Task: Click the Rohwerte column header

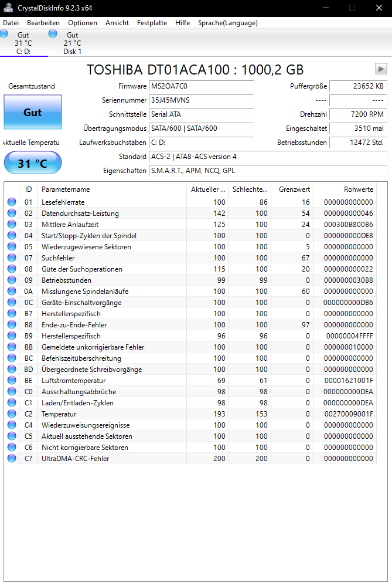Action: pos(345,189)
